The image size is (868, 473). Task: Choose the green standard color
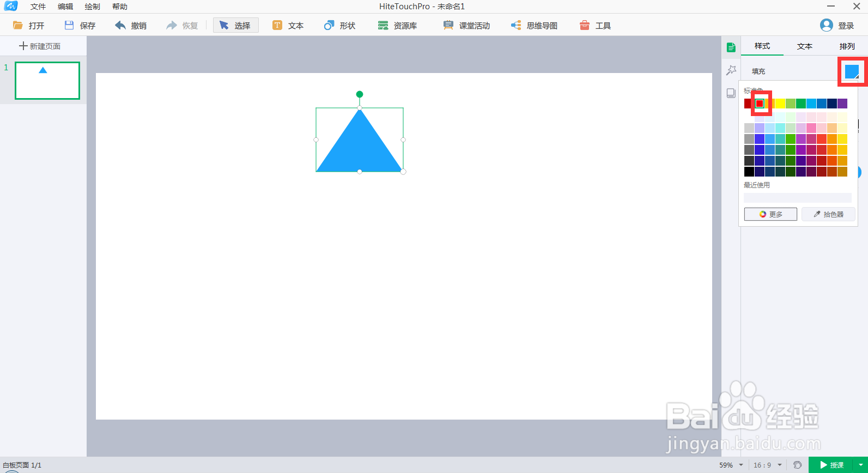pos(801,104)
